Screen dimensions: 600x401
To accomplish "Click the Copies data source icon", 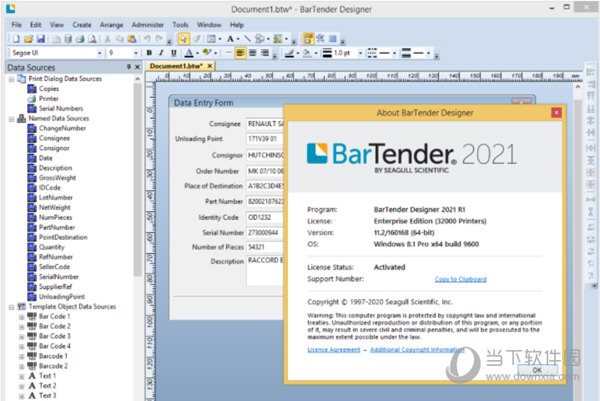I will (32, 89).
